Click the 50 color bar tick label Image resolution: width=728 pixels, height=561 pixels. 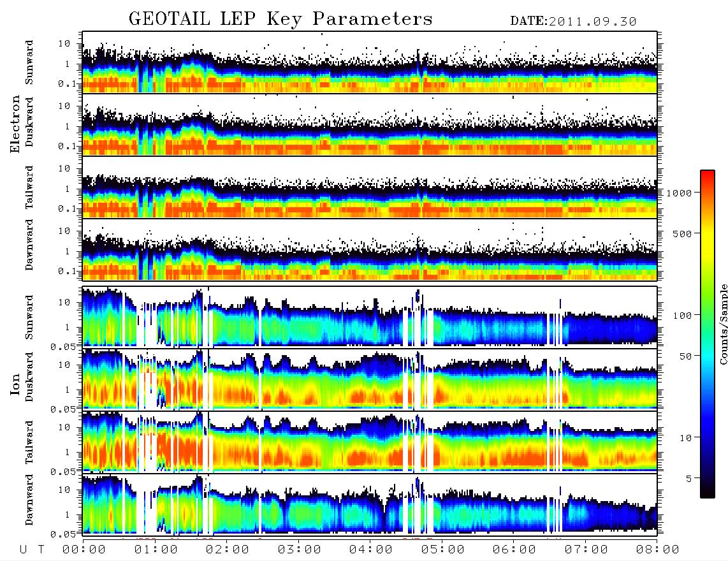point(685,356)
